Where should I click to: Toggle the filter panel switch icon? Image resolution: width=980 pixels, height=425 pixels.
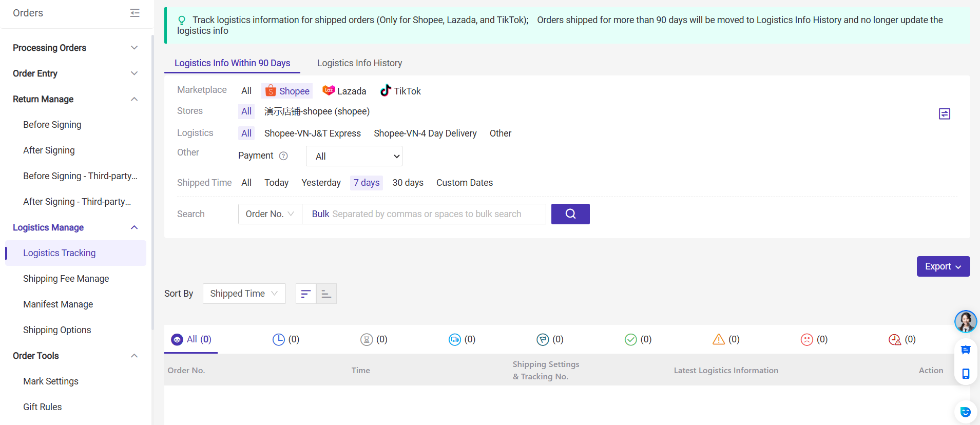click(x=944, y=113)
